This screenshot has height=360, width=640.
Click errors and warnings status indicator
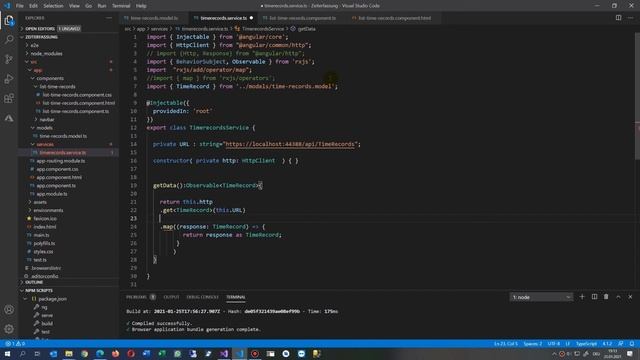tap(15, 344)
